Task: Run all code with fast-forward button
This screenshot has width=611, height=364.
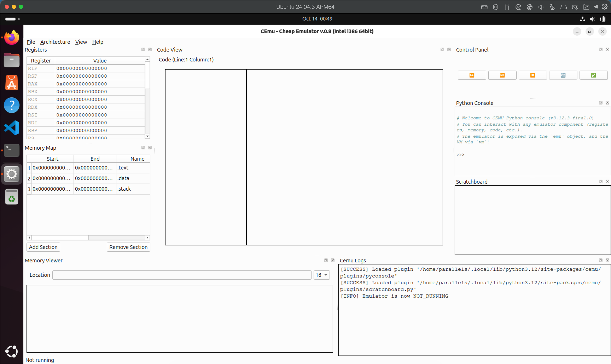Action: click(x=472, y=75)
